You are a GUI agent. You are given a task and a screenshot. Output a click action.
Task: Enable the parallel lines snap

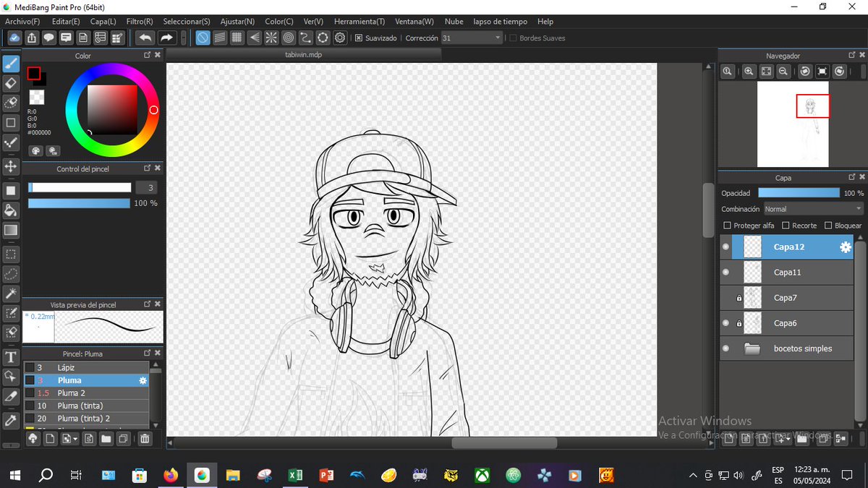tap(221, 38)
